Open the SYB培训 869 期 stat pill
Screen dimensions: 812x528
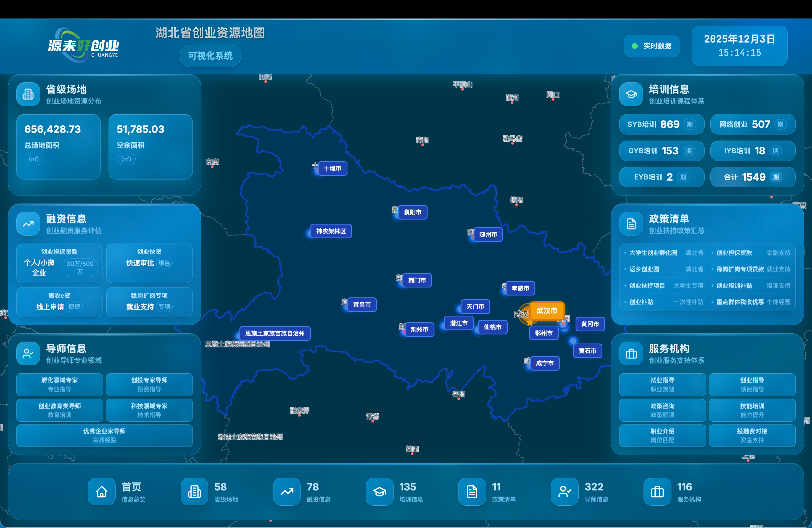[x=661, y=124]
